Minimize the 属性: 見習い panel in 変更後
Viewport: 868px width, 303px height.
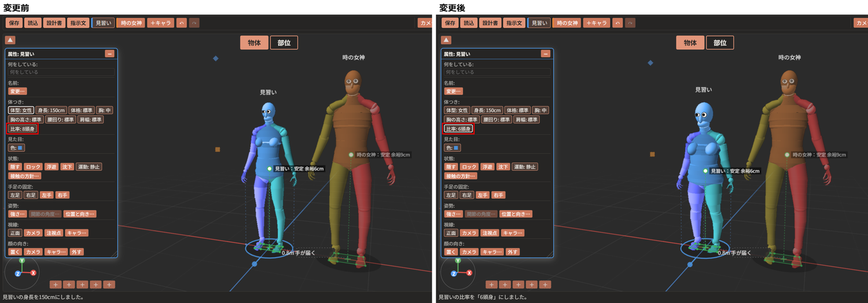click(545, 54)
